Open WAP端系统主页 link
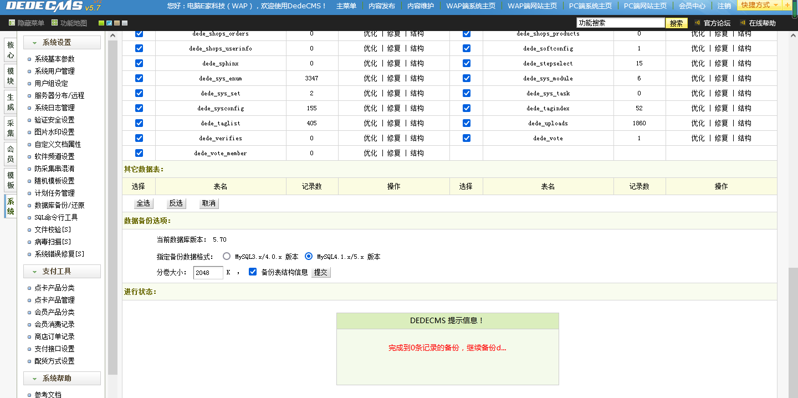 click(470, 6)
